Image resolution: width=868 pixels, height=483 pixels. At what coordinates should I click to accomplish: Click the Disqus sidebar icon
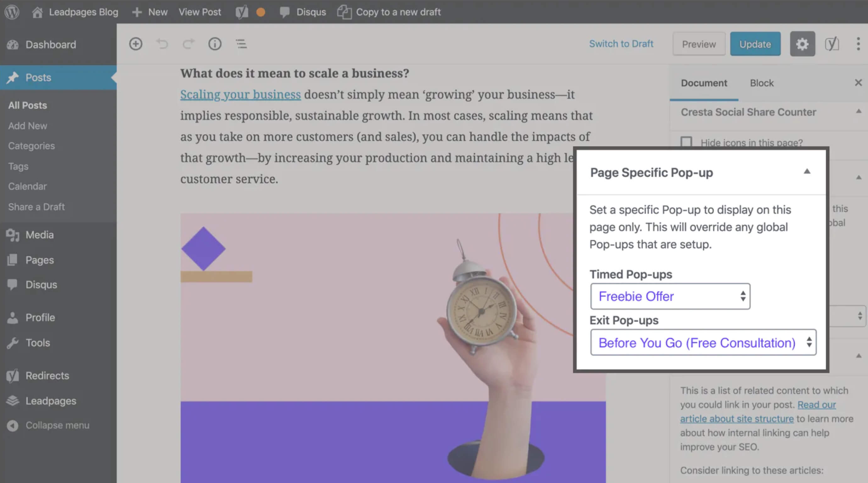14,284
